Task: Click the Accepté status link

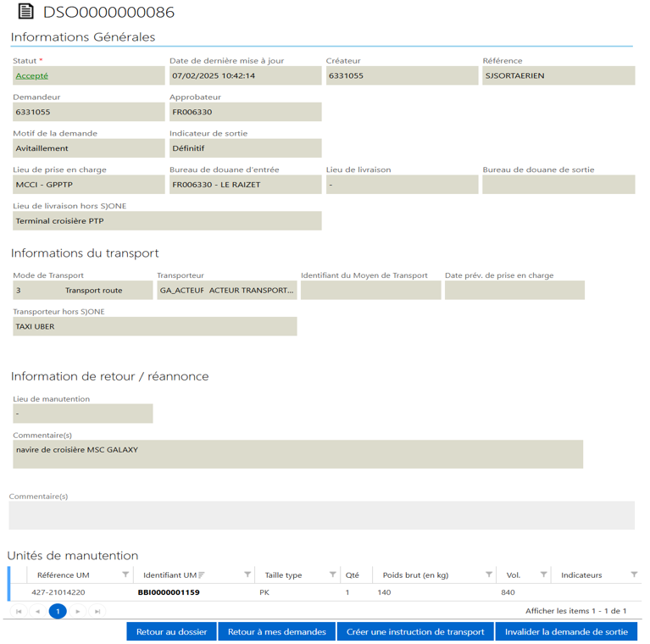Action: tap(32, 75)
